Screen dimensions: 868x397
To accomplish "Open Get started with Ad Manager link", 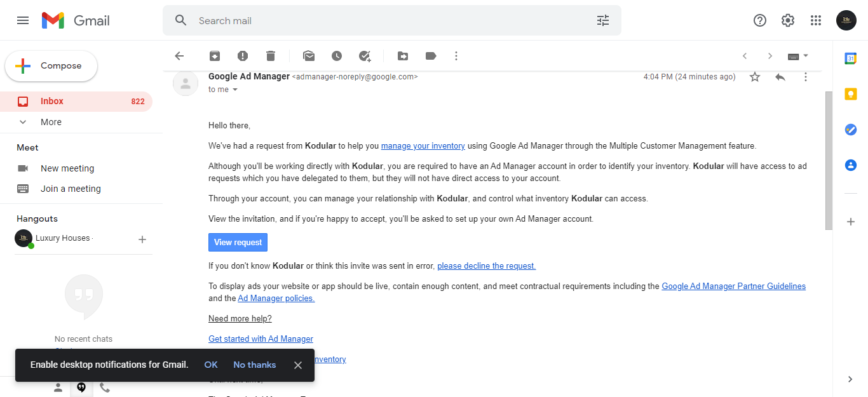I will click(x=261, y=339).
